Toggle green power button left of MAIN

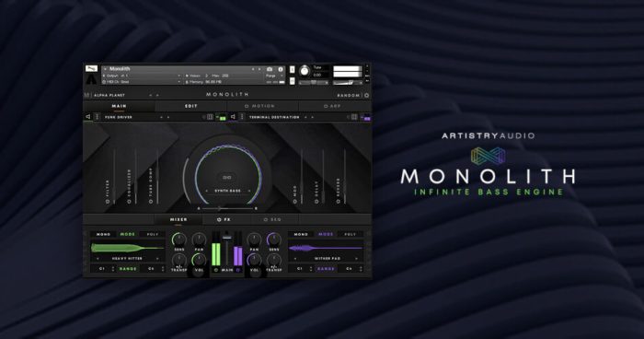(216, 270)
